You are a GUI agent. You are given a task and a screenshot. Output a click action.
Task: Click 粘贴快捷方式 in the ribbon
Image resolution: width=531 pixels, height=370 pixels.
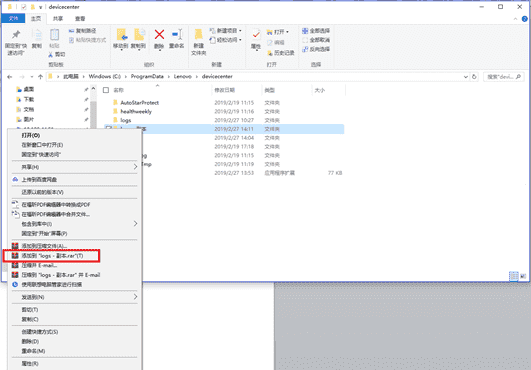point(87,40)
